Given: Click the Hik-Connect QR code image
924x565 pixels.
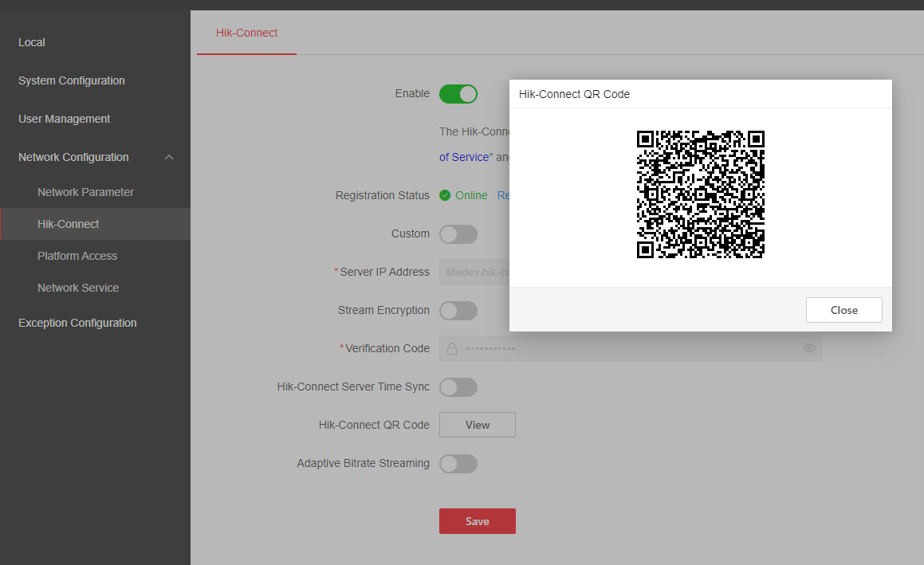Looking at the screenshot, I should (x=700, y=194).
